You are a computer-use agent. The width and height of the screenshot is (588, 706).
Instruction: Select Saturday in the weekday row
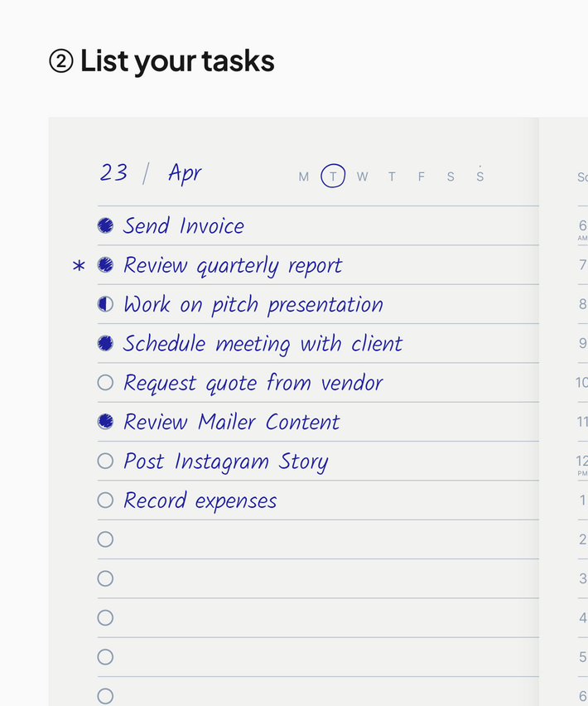point(451,176)
